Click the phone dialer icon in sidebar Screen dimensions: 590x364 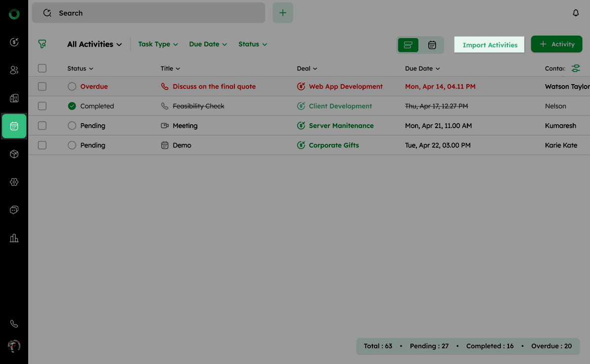pos(14,324)
